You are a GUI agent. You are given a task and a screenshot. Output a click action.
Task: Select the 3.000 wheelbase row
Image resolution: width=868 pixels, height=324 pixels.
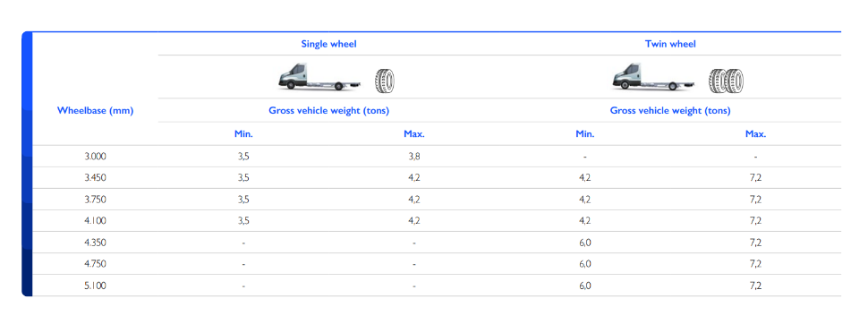[x=437, y=157]
